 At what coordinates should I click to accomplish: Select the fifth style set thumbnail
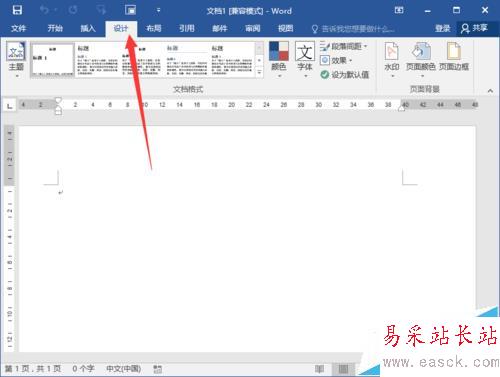click(231, 60)
